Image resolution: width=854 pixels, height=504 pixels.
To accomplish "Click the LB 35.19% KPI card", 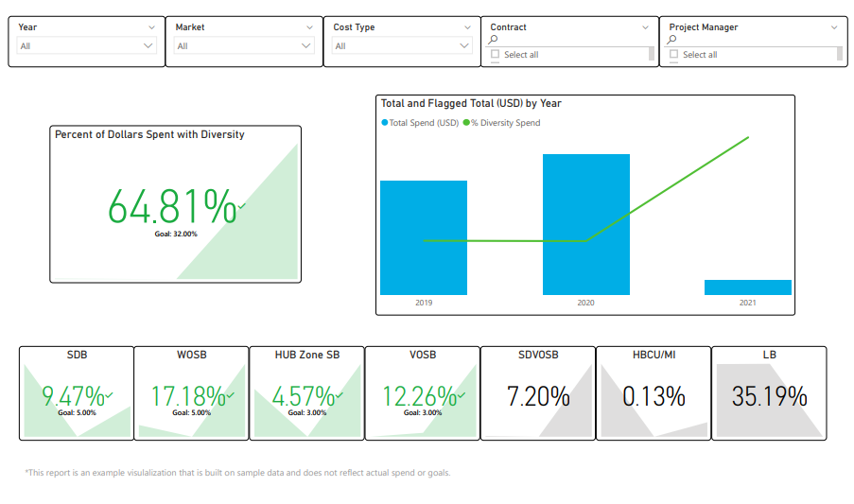I will pyautogui.click(x=769, y=393).
